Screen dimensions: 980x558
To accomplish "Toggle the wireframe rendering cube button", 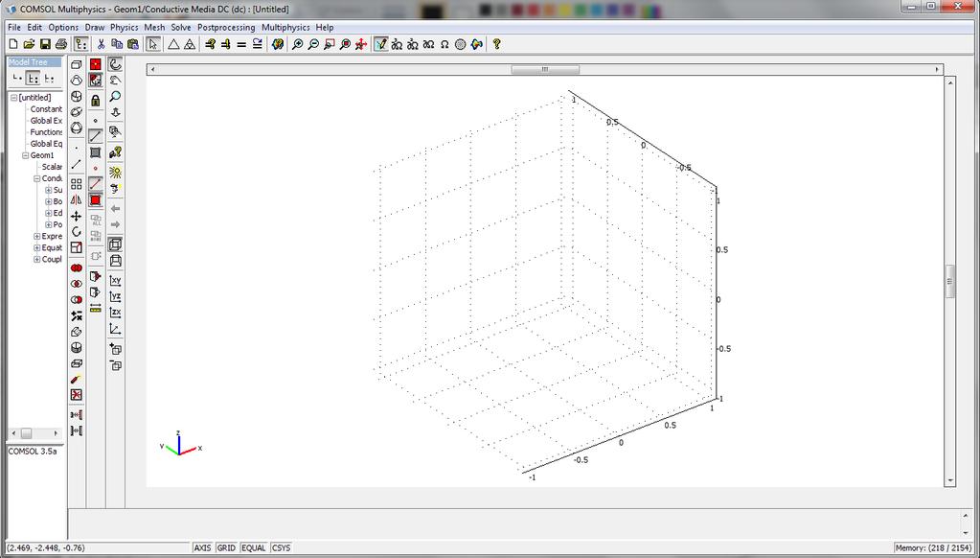I will (x=115, y=244).
